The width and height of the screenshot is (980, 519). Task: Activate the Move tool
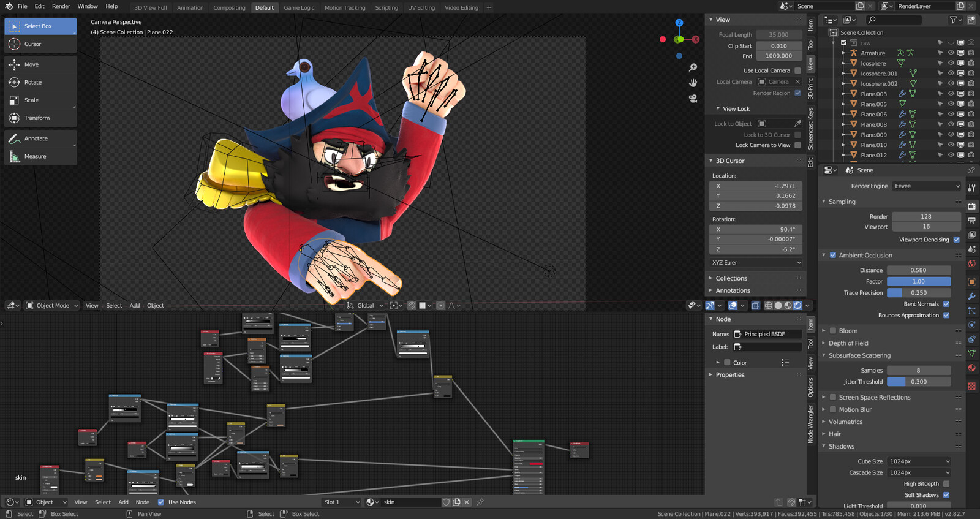pyautogui.click(x=40, y=64)
